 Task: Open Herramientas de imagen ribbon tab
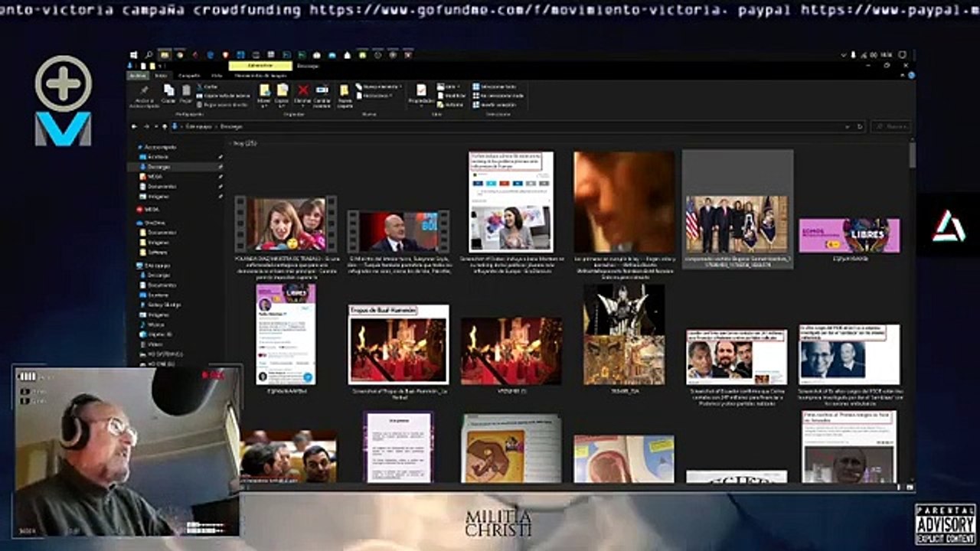[x=260, y=76]
